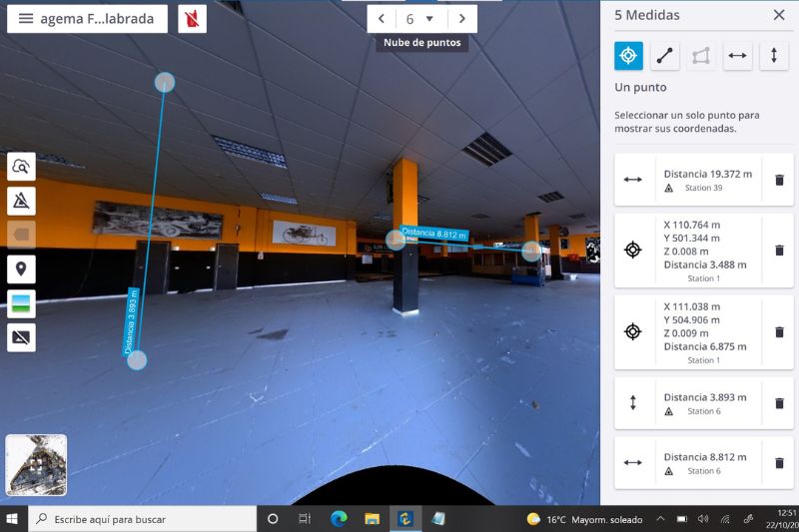Open the minimap thumbnail in the corner

click(x=36, y=465)
